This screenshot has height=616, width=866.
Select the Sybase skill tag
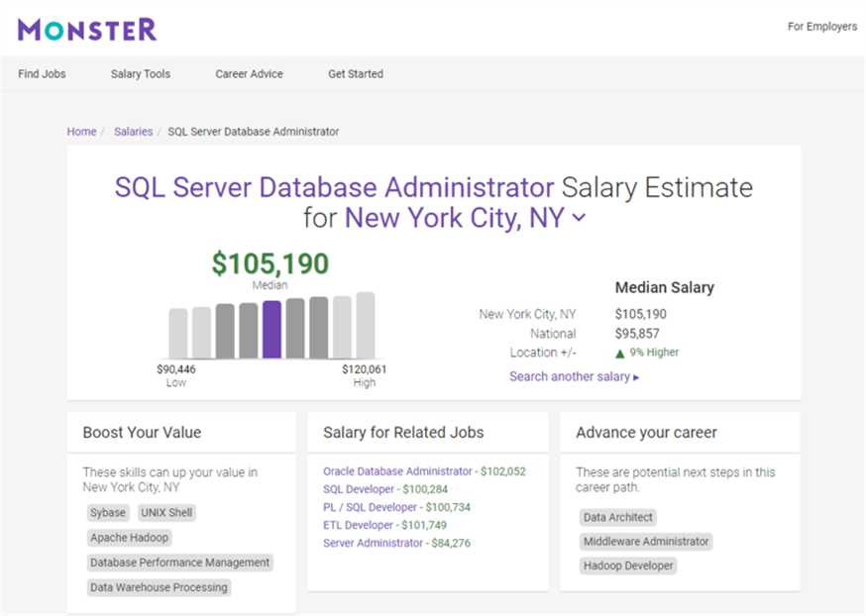tap(108, 513)
